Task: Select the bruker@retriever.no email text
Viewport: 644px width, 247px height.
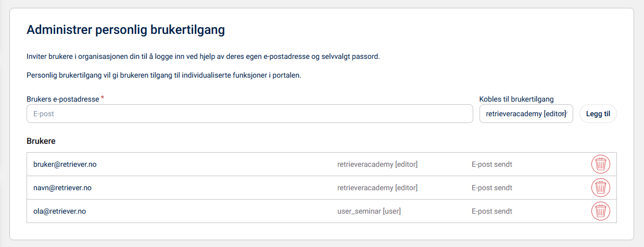Action: point(65,164)
